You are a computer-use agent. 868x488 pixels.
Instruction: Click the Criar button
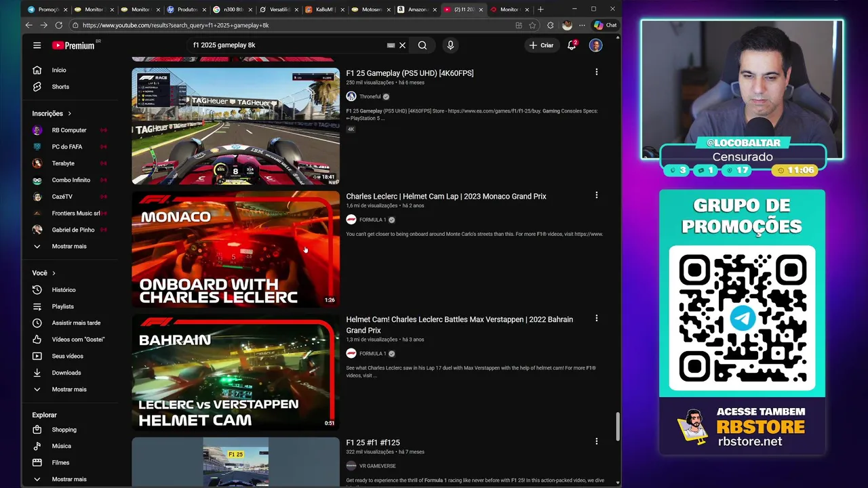click(x=541, y=45)
